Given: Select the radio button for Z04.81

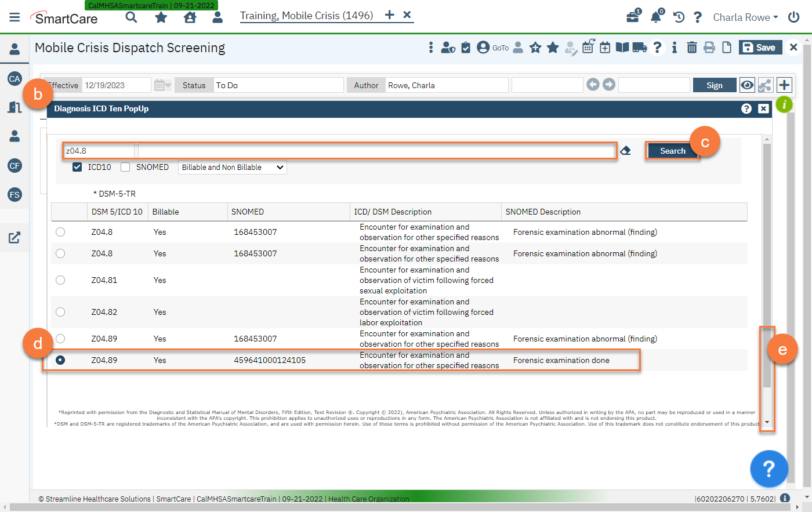Looking at the screenshot, I should point(60,280).
